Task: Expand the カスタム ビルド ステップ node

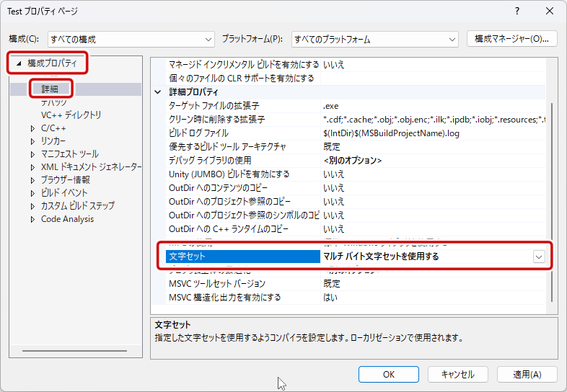Action: coord(32,206)
